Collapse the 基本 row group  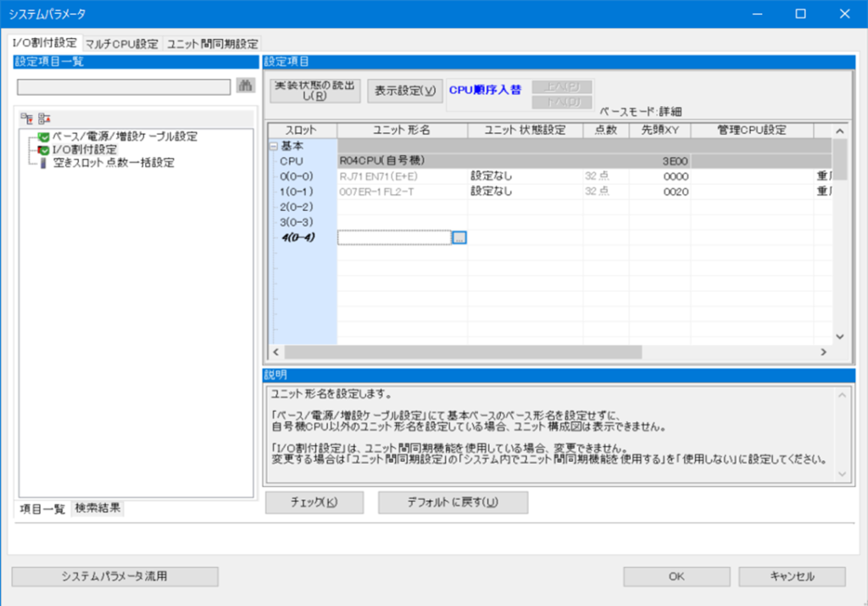[x=274, y=146]
